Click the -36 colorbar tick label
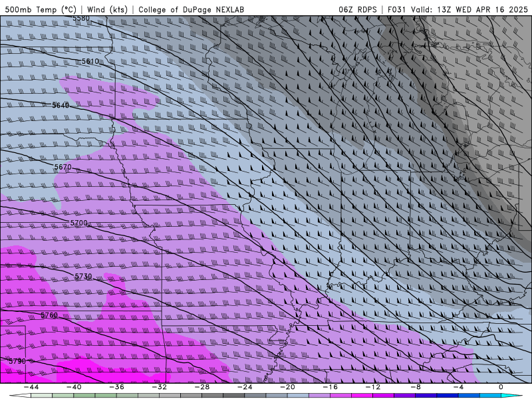Image resolution: width=532 pixels, height=399 pixels. coord(116,387)
